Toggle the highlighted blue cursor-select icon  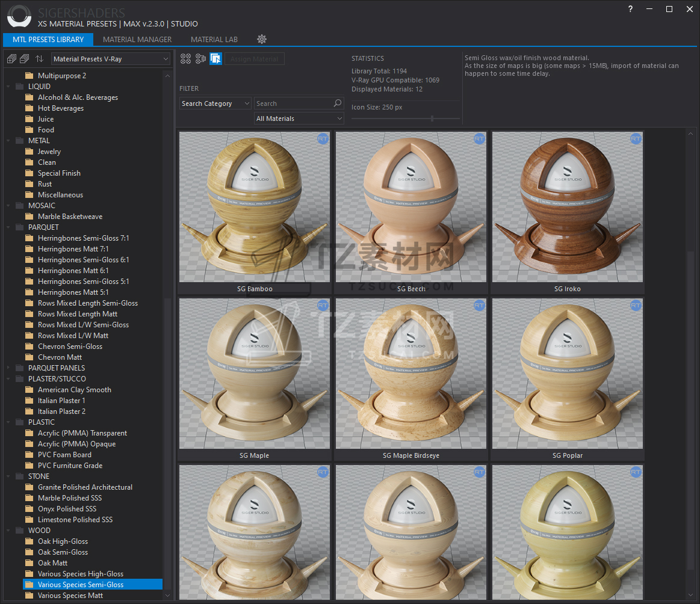(x=215, y=58)
